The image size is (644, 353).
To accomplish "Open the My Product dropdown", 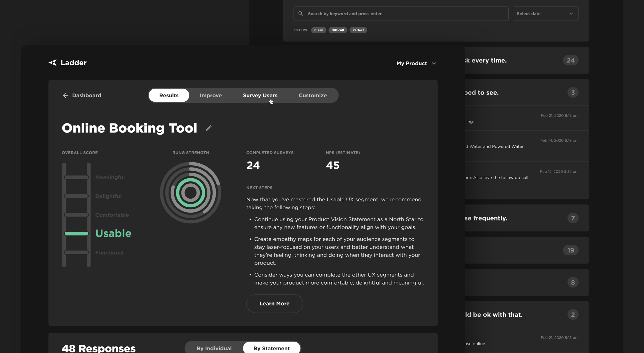I will click(x=416, y=63).
